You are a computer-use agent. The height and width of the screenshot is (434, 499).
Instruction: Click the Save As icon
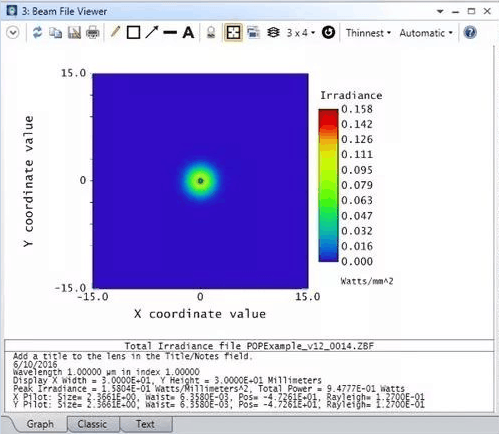(74, 33)
